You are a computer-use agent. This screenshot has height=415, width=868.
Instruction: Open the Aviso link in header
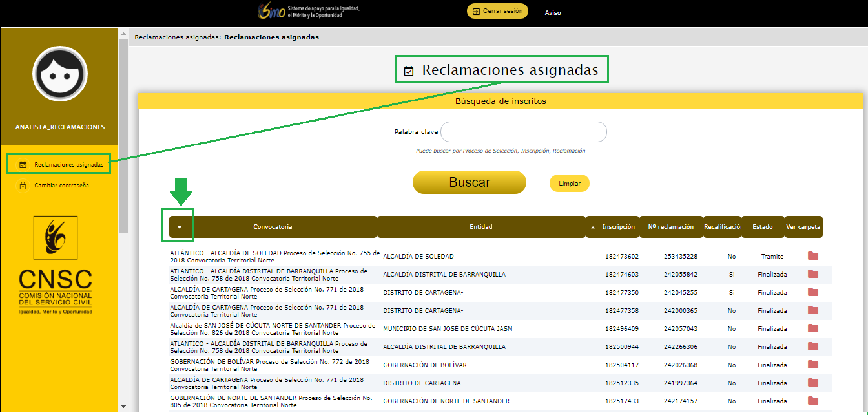tap(553, 12)
